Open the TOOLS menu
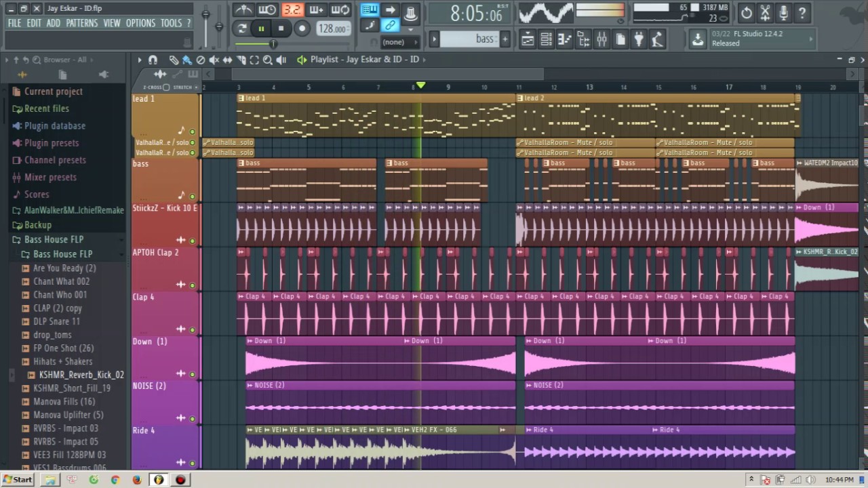Image resolution: width=868 pixels, height=488 pixels. (x=171, y=23)
